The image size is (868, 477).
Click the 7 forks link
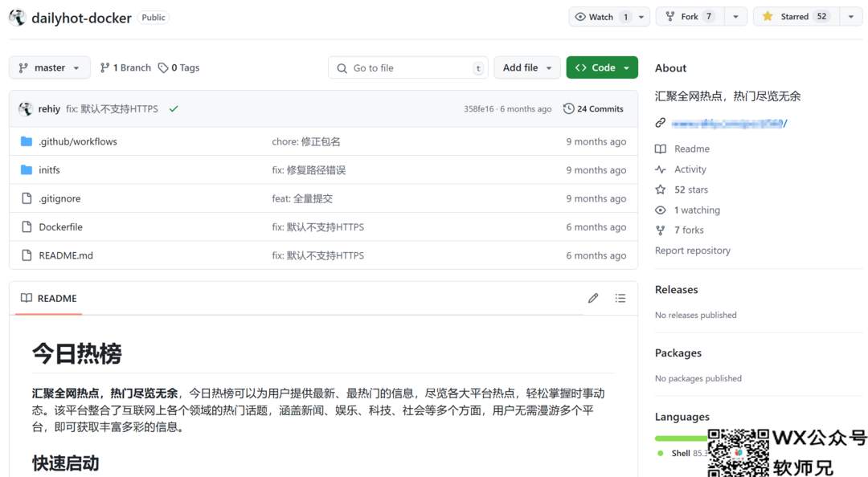click(689, 230)
